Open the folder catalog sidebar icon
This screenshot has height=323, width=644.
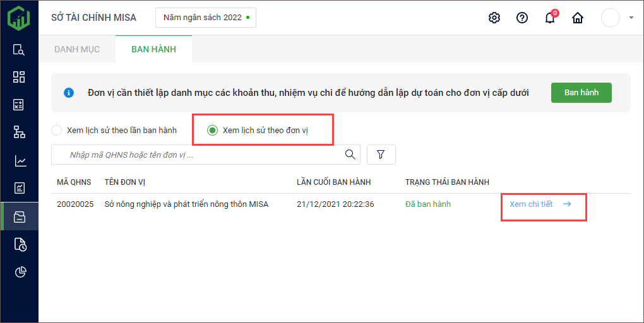[20, 217]
